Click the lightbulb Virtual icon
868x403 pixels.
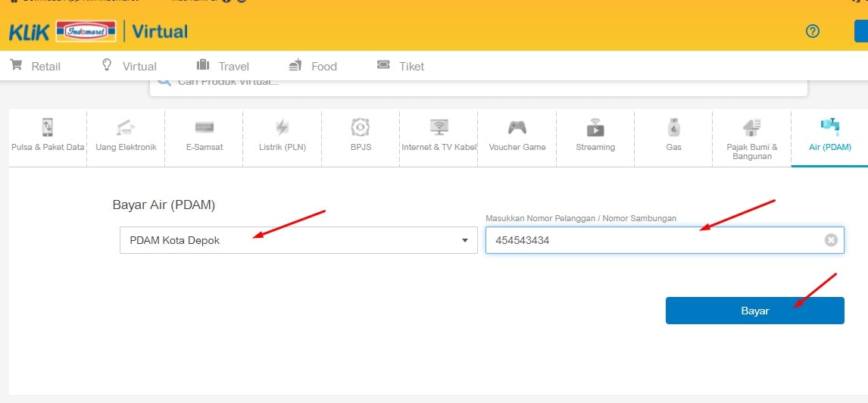[x=107, y=65]
